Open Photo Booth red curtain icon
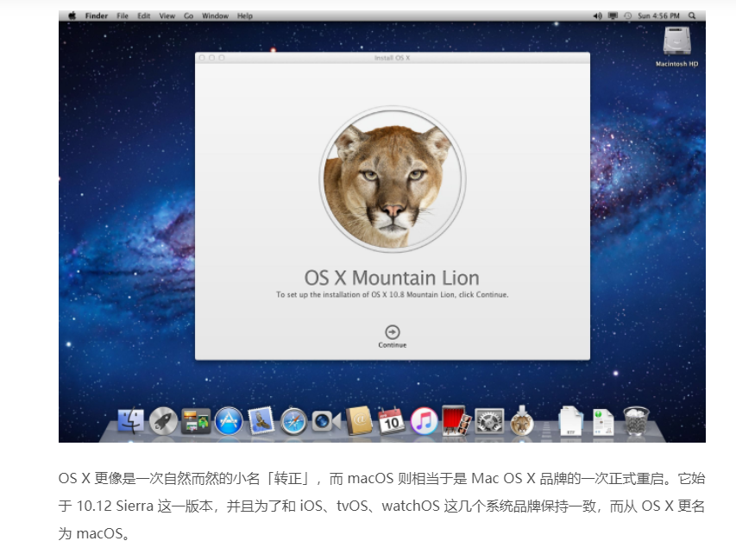Image resolution: width=736 pixels, height=560 pixels. tap(456, 420)
